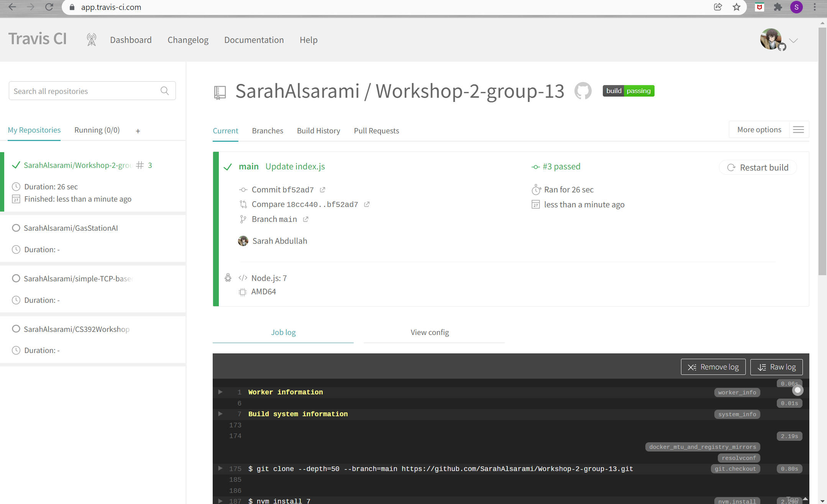Open the More options dropdown
Screen dimensions: 827x504
[759, 130]
